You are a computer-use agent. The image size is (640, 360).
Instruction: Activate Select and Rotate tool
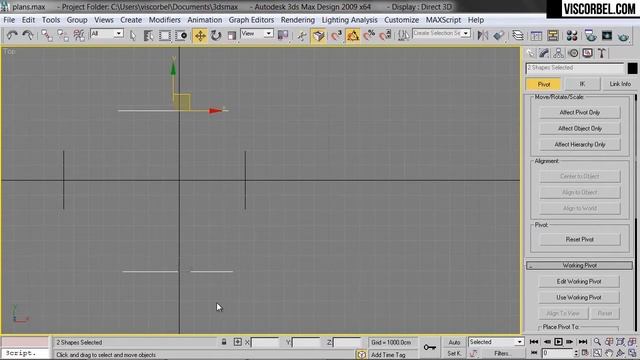tap(216, 36)
